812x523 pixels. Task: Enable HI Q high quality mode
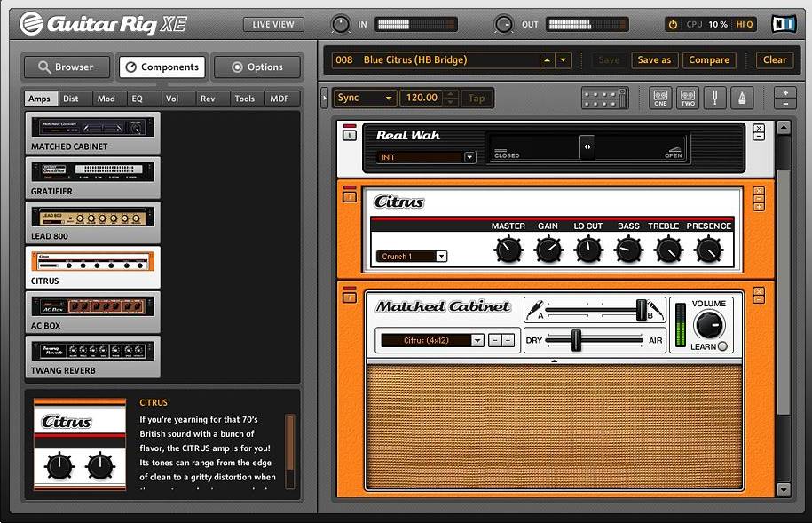click(745, 24)
